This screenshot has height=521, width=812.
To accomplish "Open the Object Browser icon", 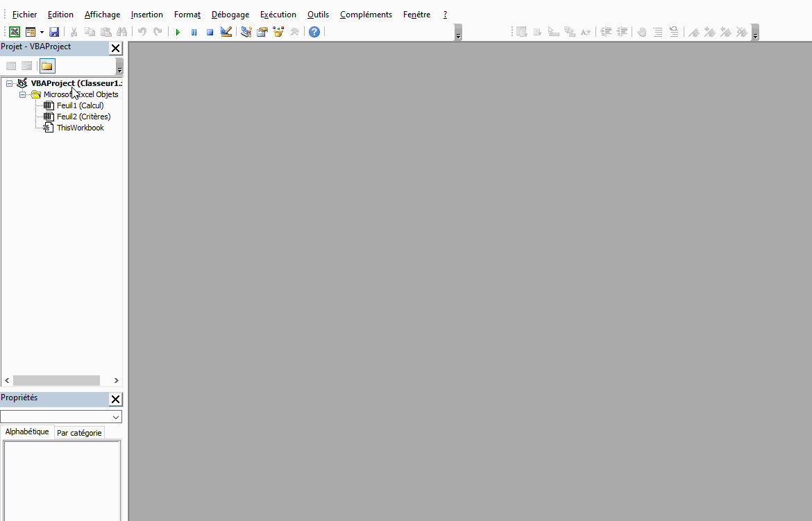I will (278, 32).
